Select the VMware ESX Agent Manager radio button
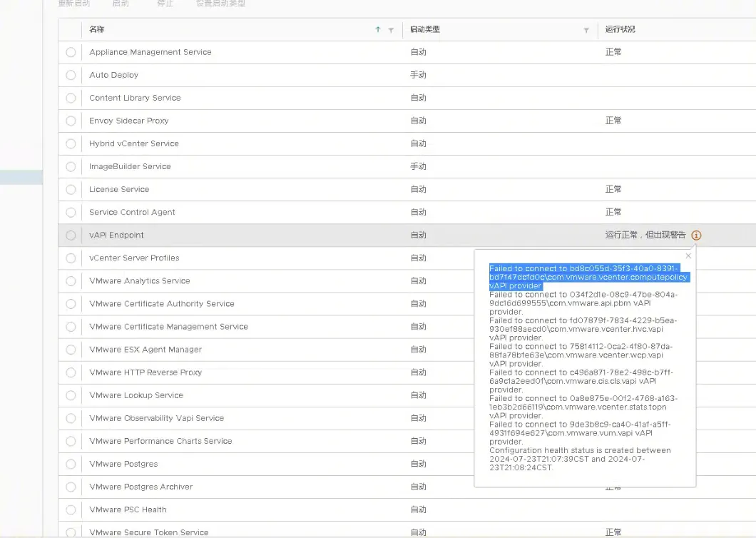 [71, 350]
